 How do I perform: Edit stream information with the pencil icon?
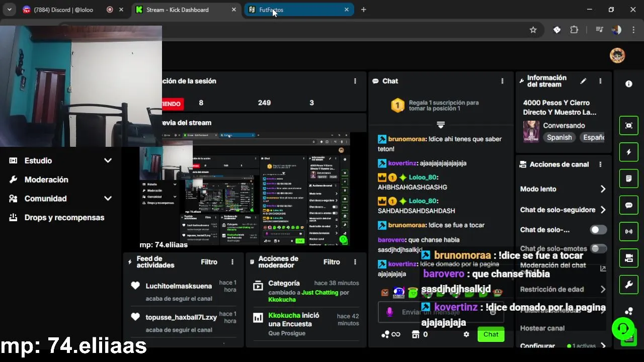583,81
